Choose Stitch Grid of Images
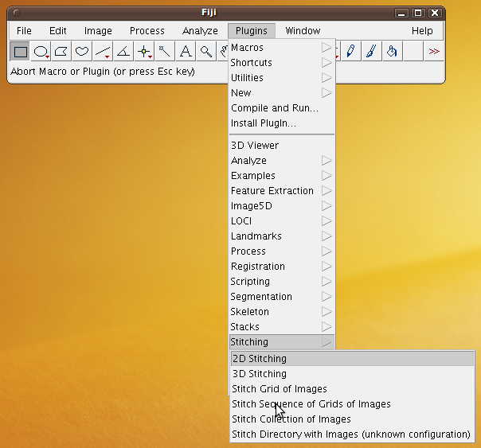Screen dimensions: 481x448 point(352,389)
